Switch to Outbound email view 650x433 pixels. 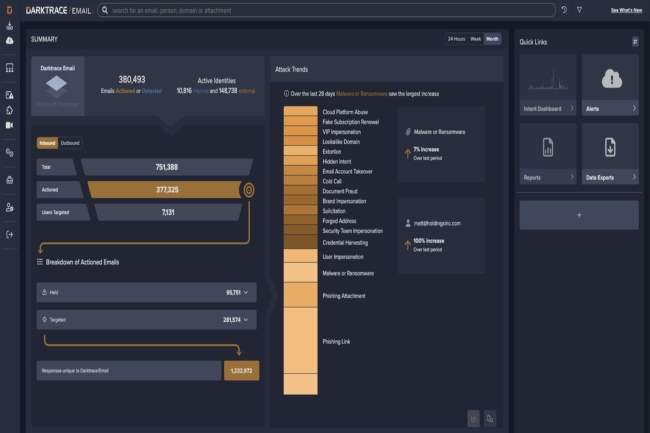[x=70, y=143]
